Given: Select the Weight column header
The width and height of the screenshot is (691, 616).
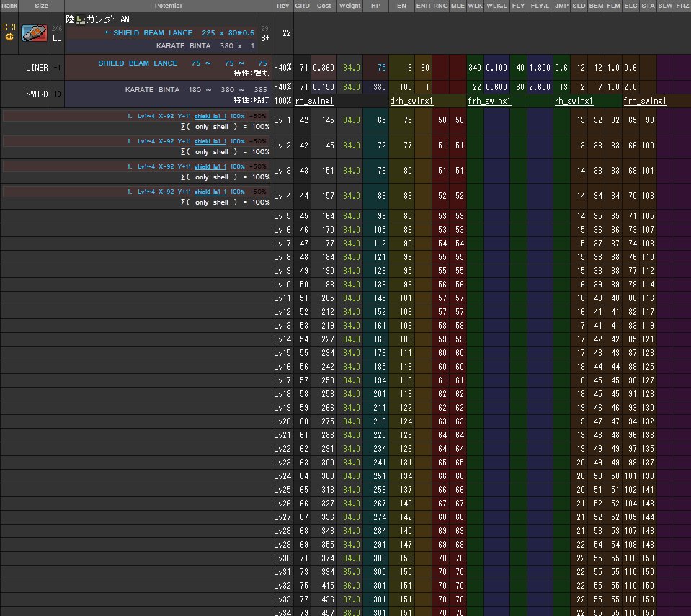Looking at the screenshot, I should (x=350, y=6).
